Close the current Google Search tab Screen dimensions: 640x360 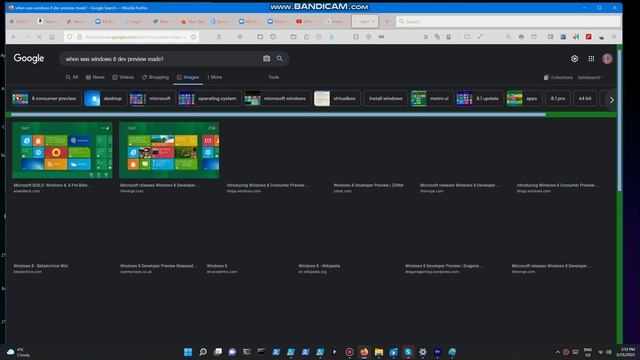point(373,21)
